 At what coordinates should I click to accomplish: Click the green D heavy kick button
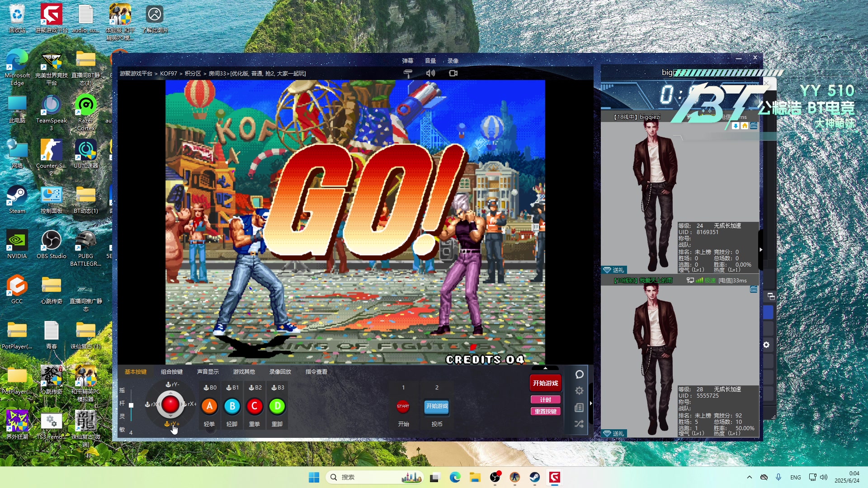click(277, 406)
